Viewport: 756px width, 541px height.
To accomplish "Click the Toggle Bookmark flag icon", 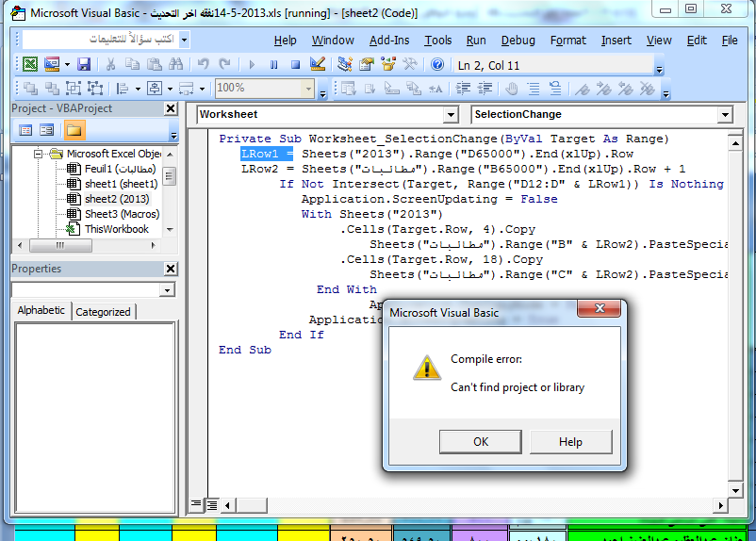I will point(582,89).
